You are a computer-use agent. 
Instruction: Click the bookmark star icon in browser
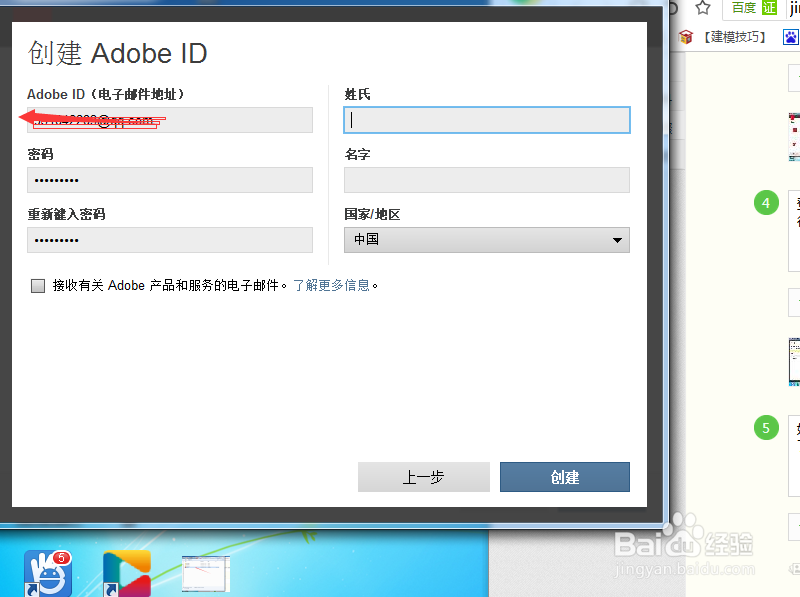(703, 8)
